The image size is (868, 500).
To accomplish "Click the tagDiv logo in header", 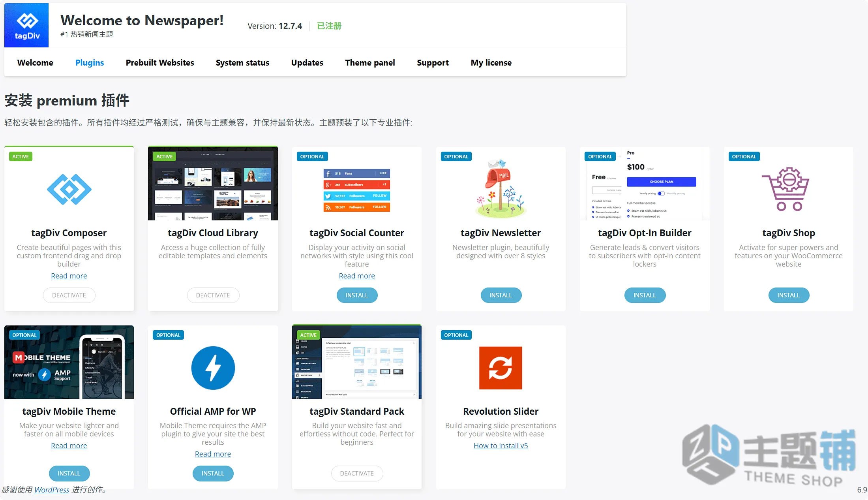I will pyautogui.click(x=26, y=25).
